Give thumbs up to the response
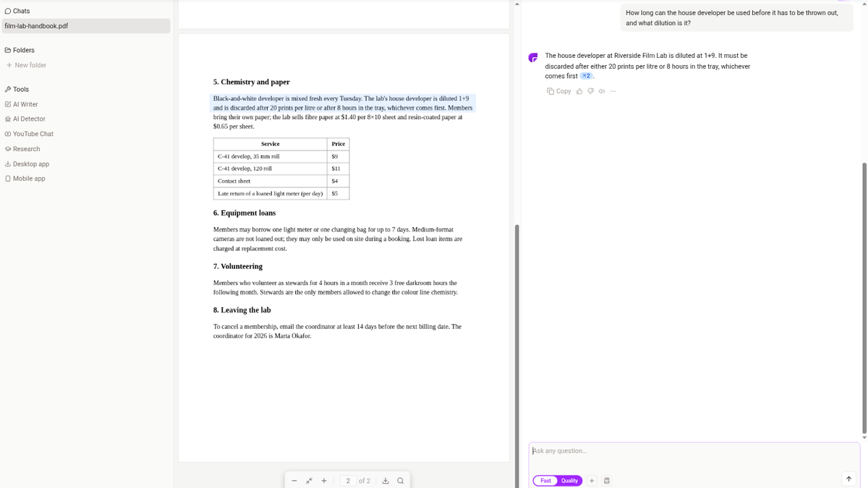868x488 pixels. pyautogui.click(x=579, y=91)
